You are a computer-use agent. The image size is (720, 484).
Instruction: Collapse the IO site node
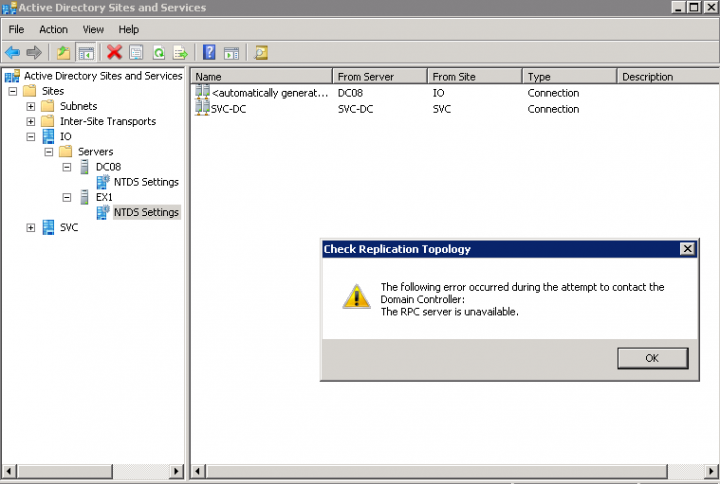pos(31,136)
